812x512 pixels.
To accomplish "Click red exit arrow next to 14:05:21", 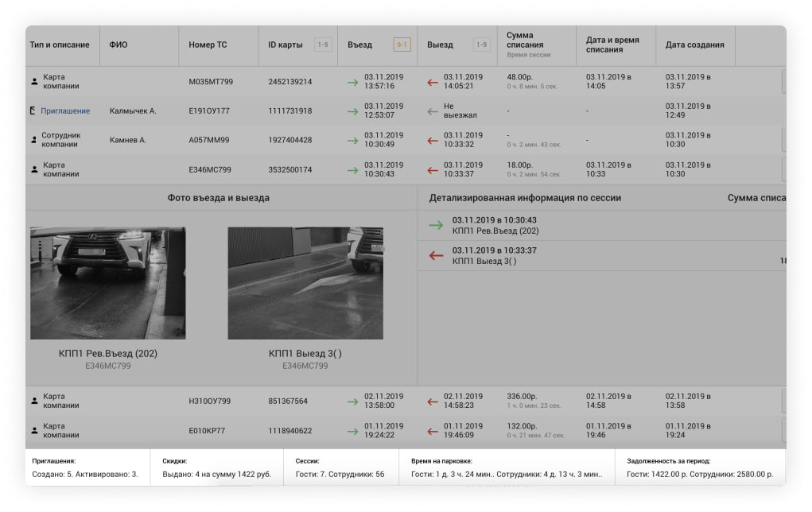I will [x=433, y=82].
